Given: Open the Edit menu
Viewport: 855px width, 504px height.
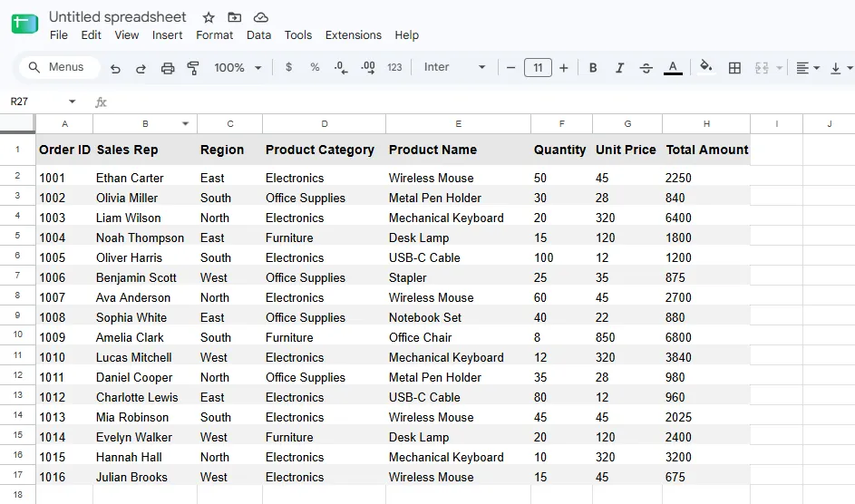Looking at the screenshot, I should [x=91, y=34].
